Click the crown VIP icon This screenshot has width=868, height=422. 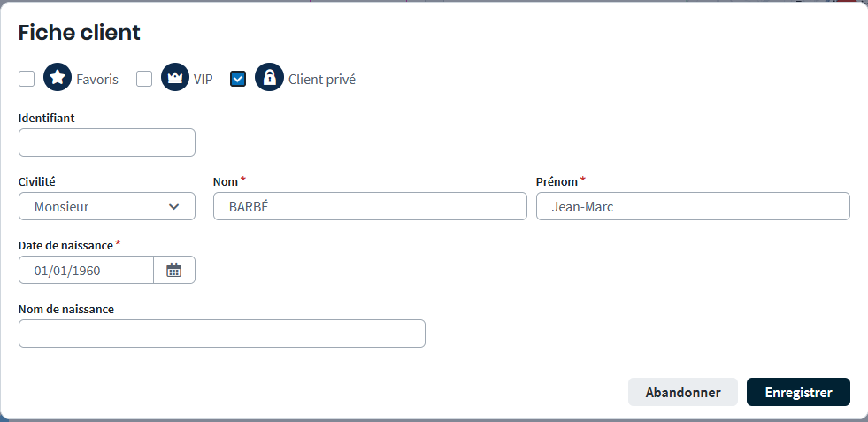point(175,78)
